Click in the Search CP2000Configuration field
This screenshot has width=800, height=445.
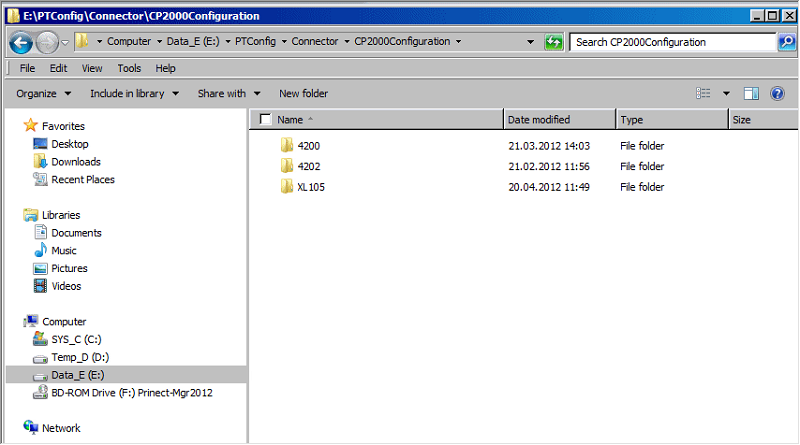coord(670,42)
